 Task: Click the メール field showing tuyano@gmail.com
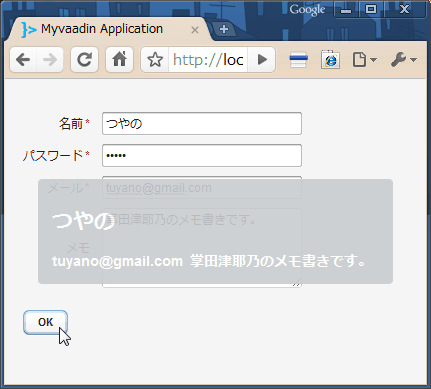click(x=202, y=187)
